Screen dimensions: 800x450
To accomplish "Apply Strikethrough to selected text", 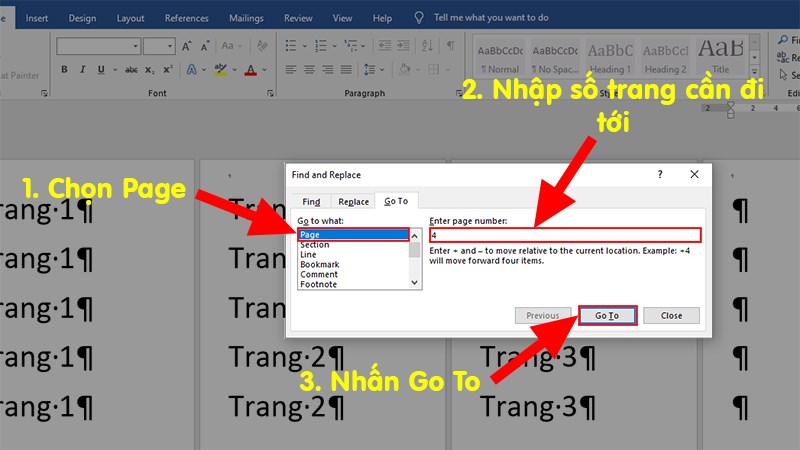I will click(126, 69).
